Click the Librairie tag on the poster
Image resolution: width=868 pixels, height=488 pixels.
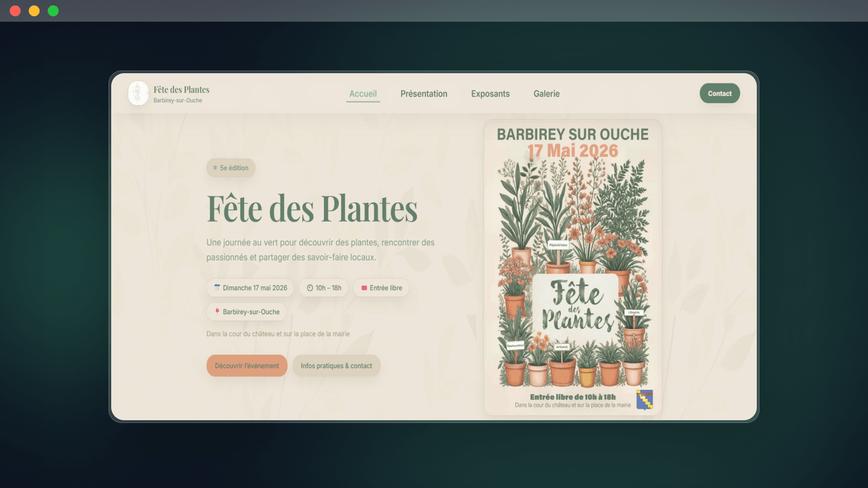[634, 312]
